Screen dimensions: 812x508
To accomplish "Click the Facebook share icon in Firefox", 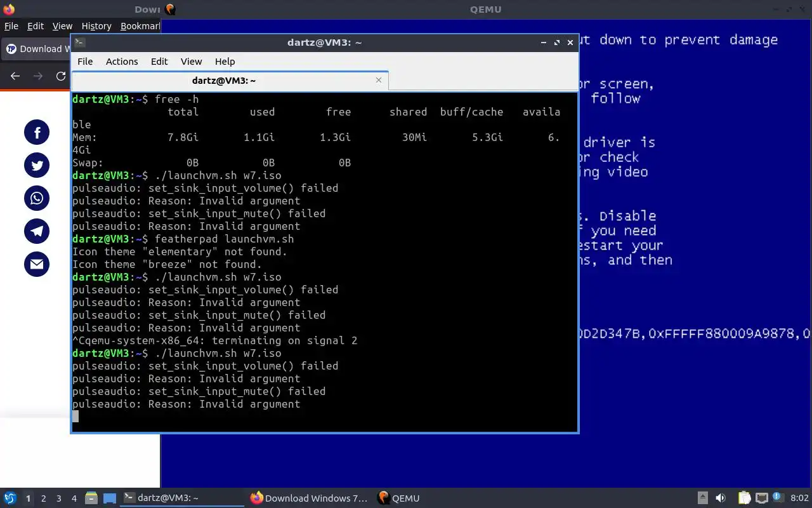I will (x=37, y=132).
